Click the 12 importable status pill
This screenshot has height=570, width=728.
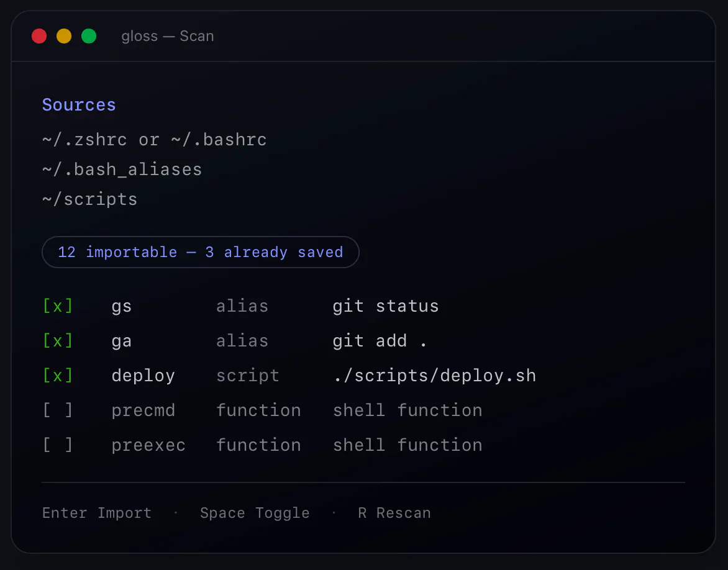coord(201,252)
